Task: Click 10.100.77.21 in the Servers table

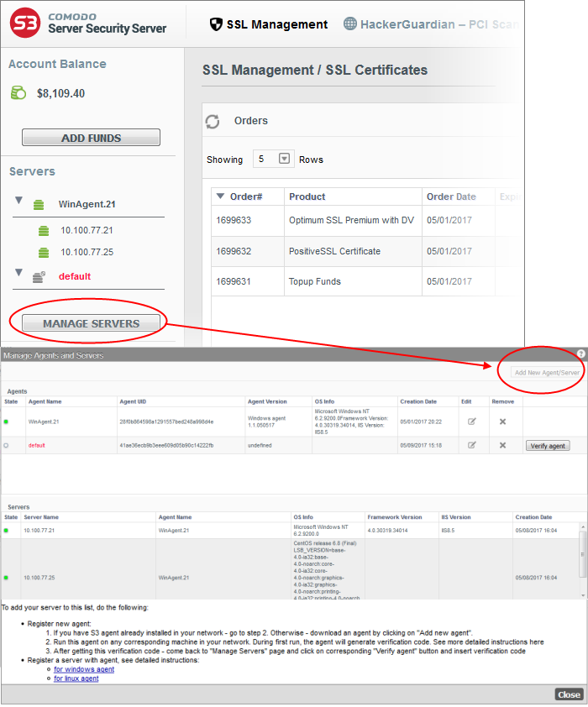Action: (x=39, y=531)
